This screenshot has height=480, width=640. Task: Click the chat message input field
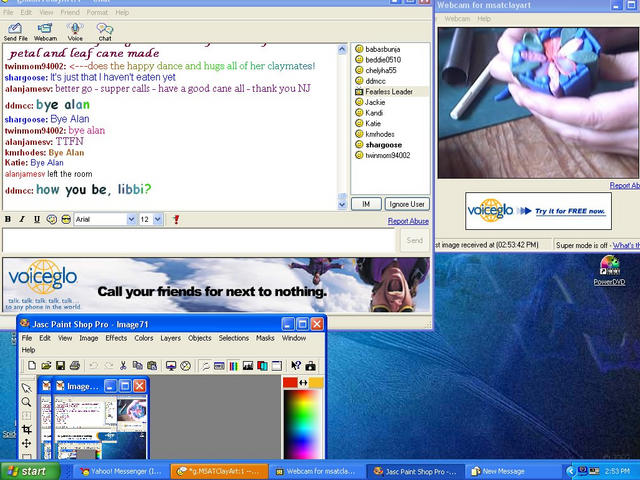point(199,240)
